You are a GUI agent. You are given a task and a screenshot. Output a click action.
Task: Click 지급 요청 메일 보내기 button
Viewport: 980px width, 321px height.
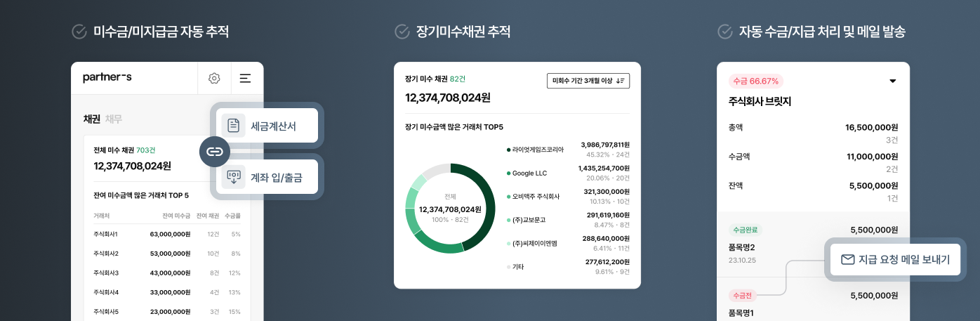[x=895, y=259]
